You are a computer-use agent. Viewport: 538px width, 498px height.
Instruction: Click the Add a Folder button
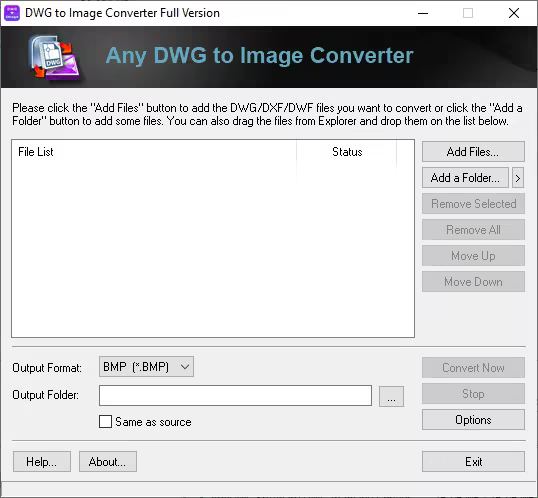point(465,178)
